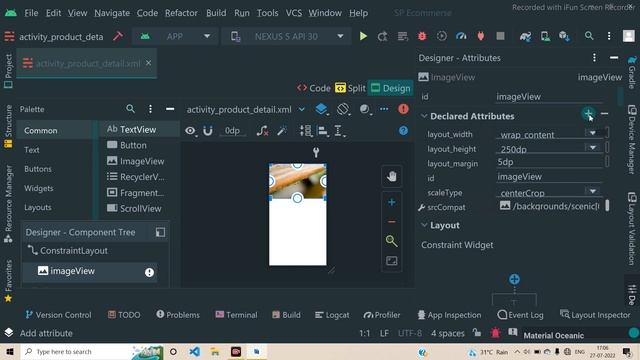Image resolution: width=640 pixels, height=360 pixels.
Task: Zoom out on the design canvas
Action: (x=391, y=222)
